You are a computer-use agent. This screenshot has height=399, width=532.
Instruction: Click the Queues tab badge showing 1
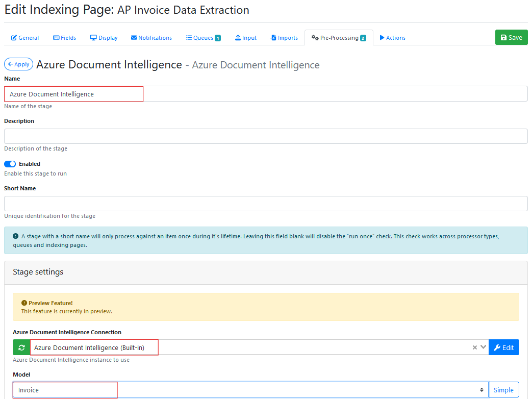(218, 38)
